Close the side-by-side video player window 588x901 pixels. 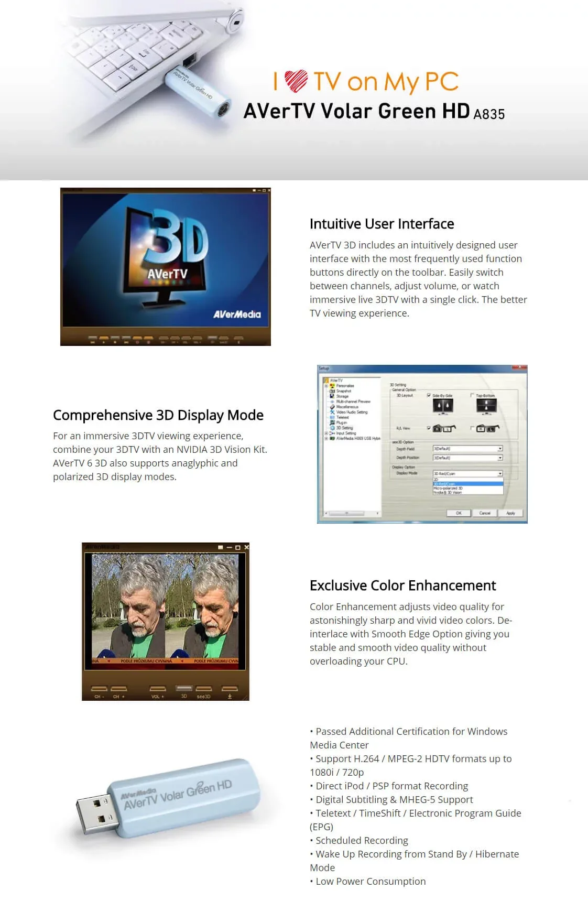pos(246,547)
